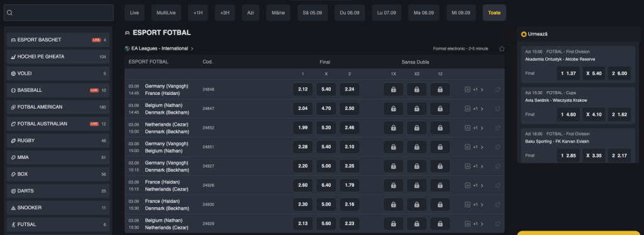644x235 pixels.
Task: Select odds 2.46 on Netherlands-Denmark match
Action: 350,128
